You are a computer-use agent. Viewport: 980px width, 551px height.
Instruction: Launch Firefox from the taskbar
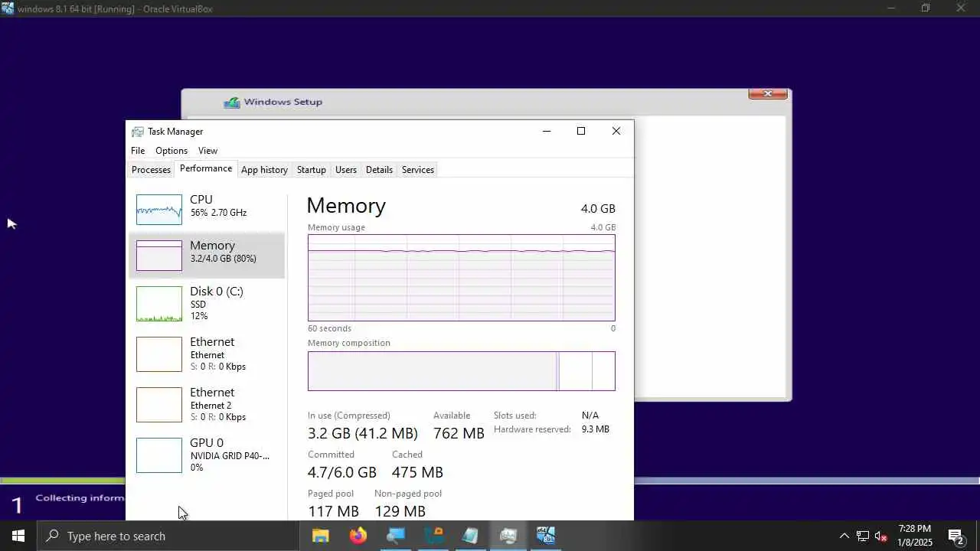click(x=358, y=536)
